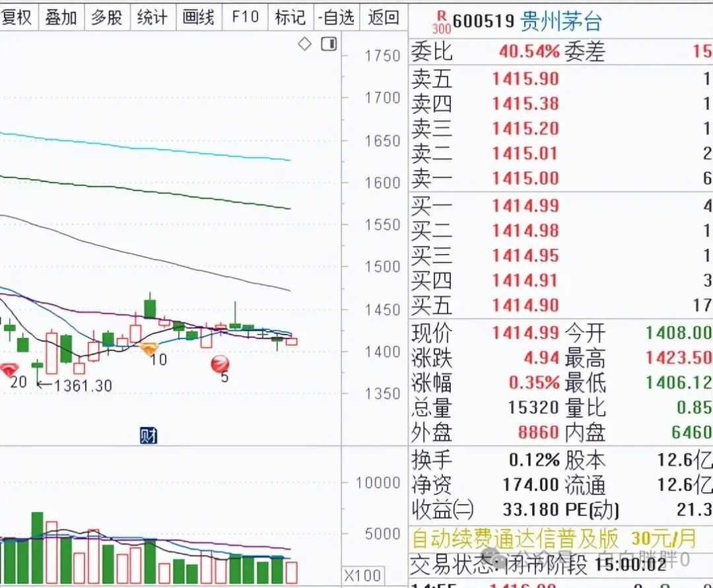Select the 卖一 price 1415.00

526,178
